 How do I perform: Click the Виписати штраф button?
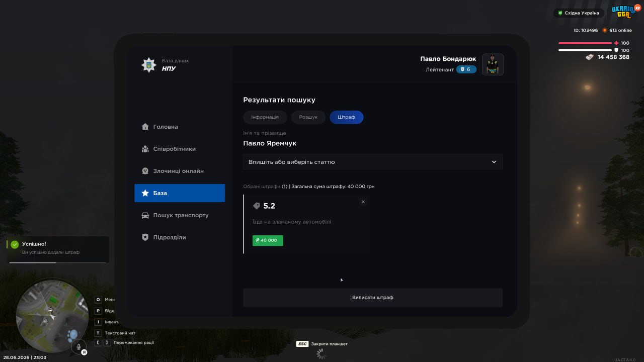coord(373,298)
